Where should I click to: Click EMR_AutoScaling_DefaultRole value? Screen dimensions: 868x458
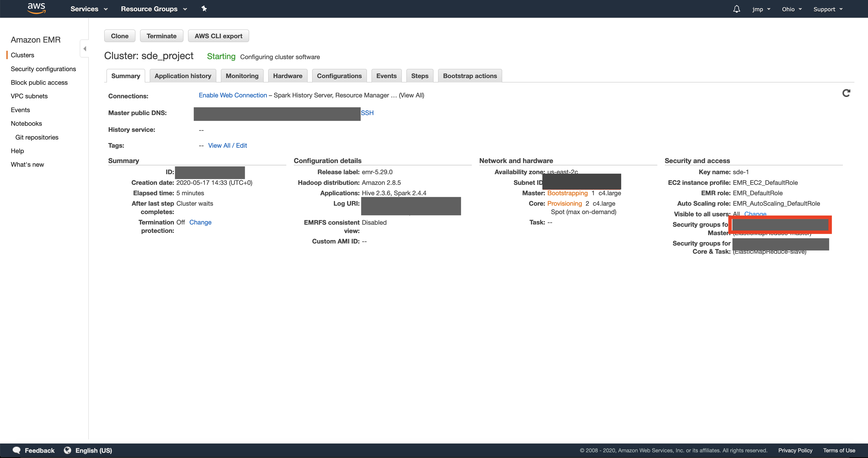(x=776, y=204)
